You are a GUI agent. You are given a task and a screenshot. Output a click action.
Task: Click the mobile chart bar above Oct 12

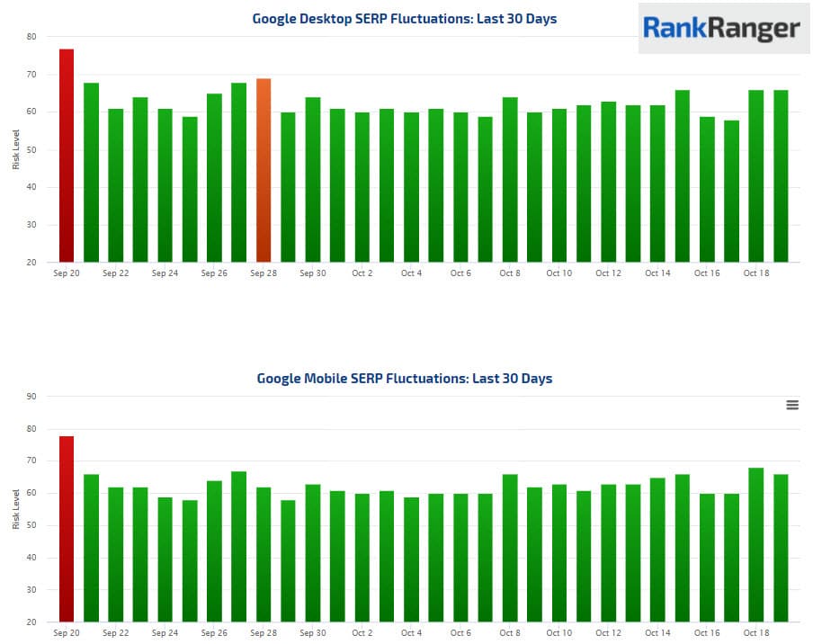pos(608,553)
